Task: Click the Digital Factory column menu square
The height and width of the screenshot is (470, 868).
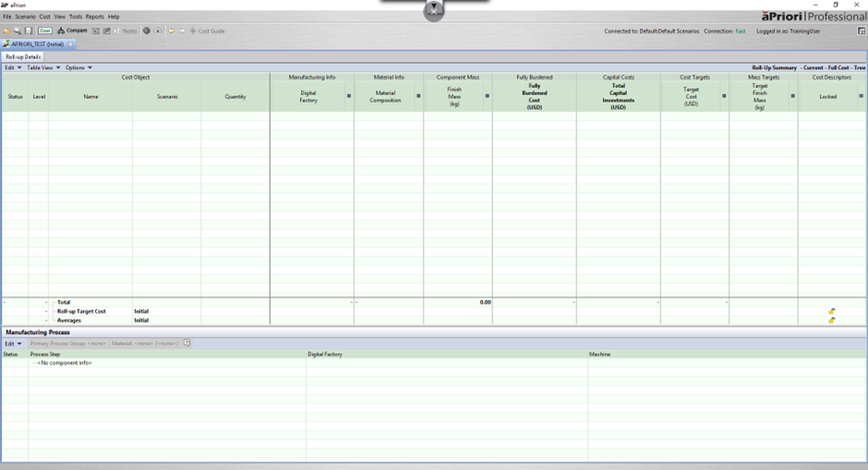Action: tap(349, 96)
